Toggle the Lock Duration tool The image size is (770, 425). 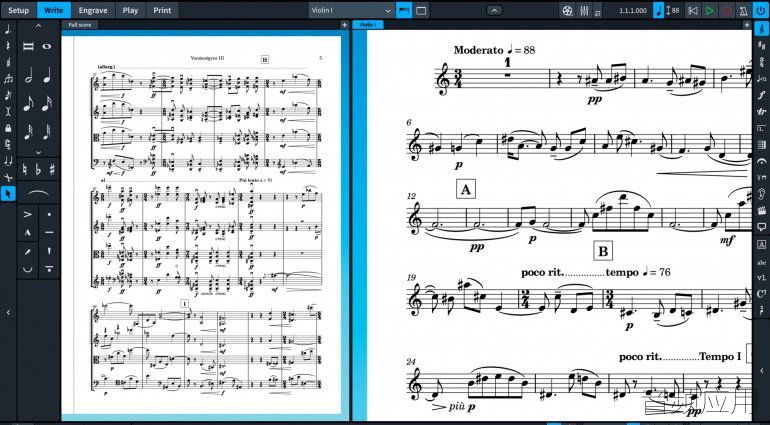8,128
